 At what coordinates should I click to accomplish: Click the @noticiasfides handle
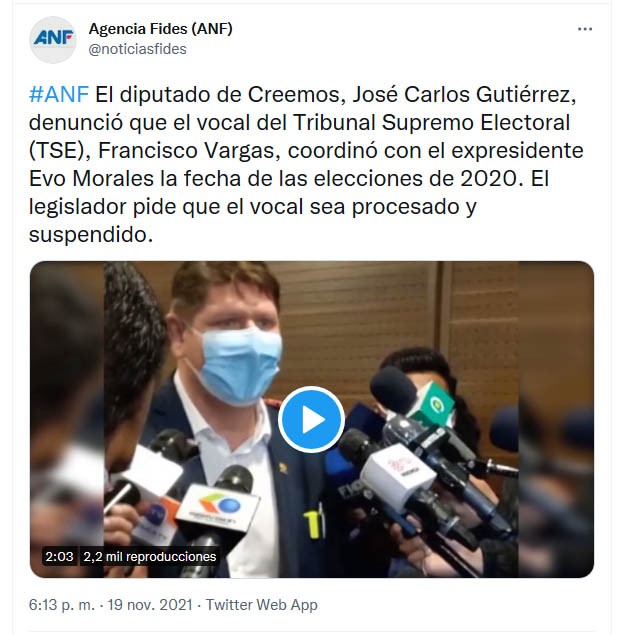point(138,49)
